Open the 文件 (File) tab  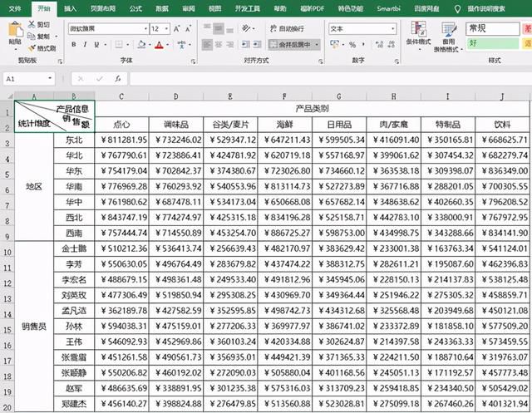coord(15,8)
